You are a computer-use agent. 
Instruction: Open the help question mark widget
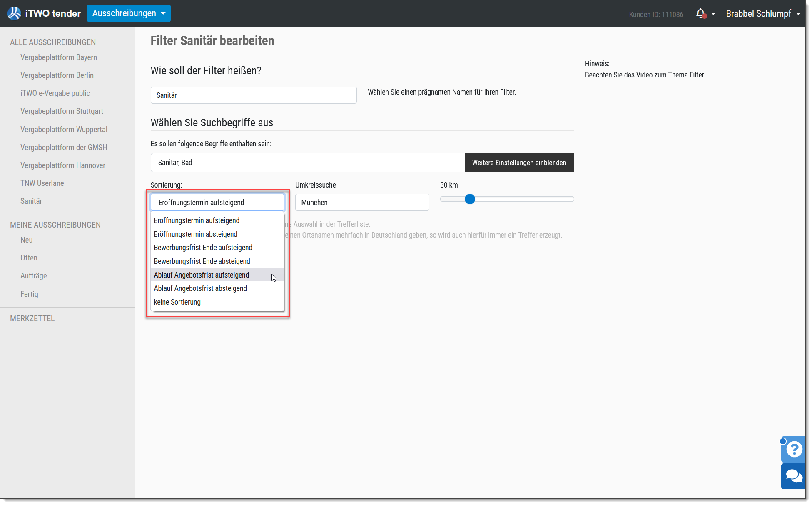[x=794, y=449]
